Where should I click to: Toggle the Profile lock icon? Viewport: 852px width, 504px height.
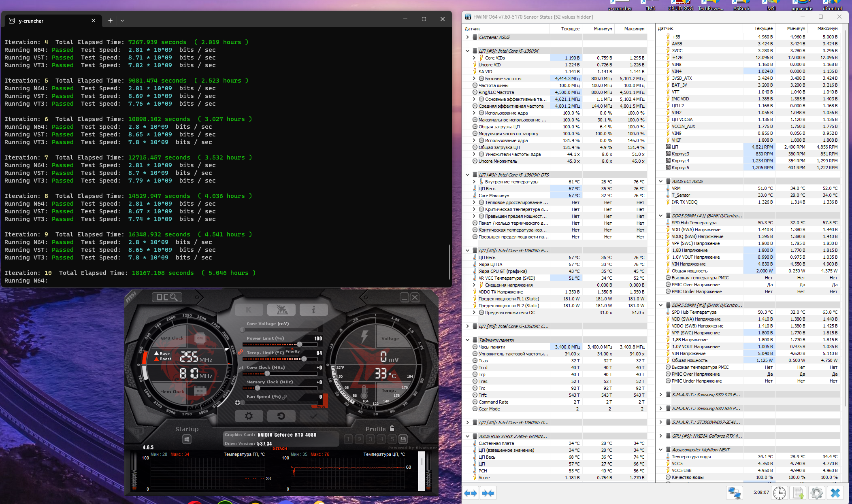pyautogui.click(x=392, y=428)
